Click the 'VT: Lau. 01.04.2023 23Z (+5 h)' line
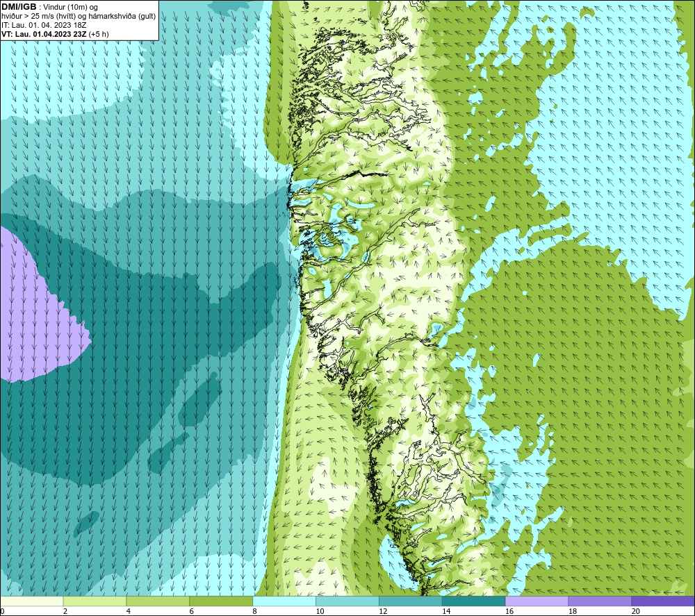This screenshot has height=616, width=695. (55, 34)
